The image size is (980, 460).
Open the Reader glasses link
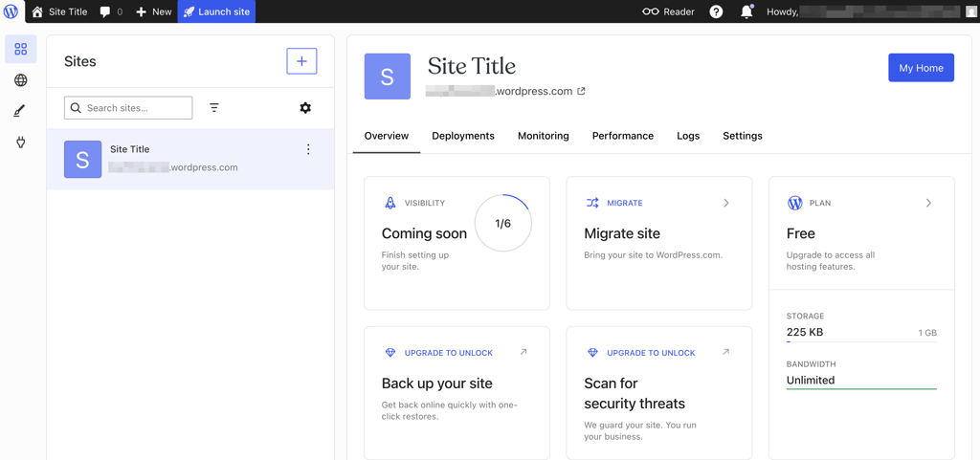click(668, 11)
